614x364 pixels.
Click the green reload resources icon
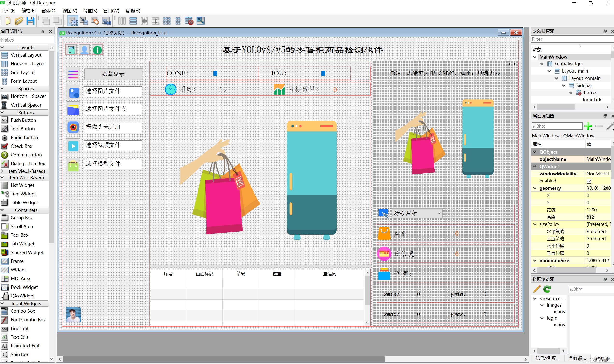(547, 289)
